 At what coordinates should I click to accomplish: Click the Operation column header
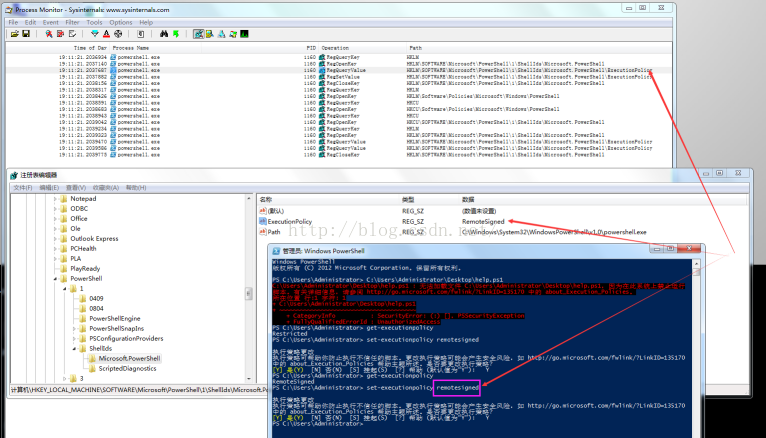[x=335, y=48]
